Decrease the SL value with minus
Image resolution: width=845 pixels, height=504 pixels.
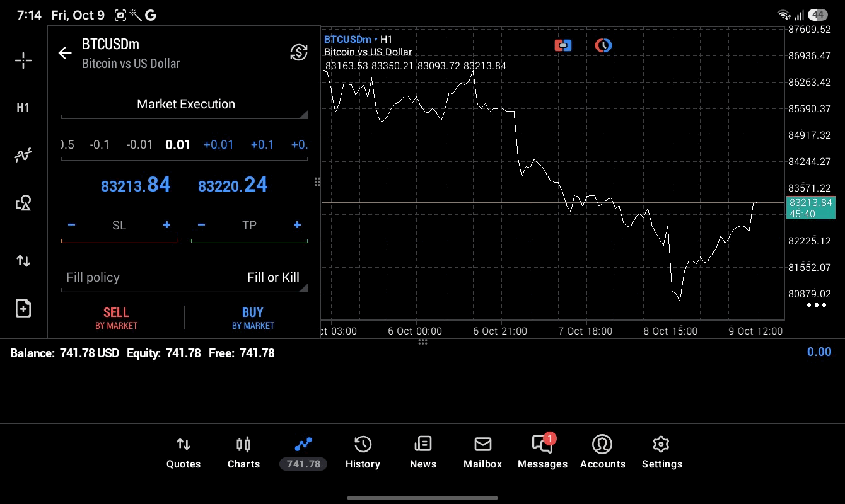click(71, 225)
